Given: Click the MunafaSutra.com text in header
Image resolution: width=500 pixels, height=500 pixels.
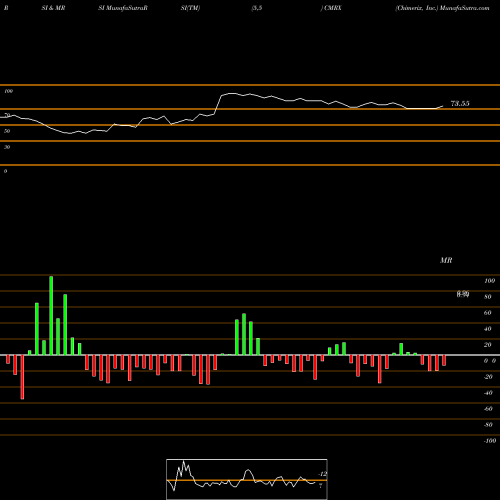Looking at the screenshot, I should [465, 8].
